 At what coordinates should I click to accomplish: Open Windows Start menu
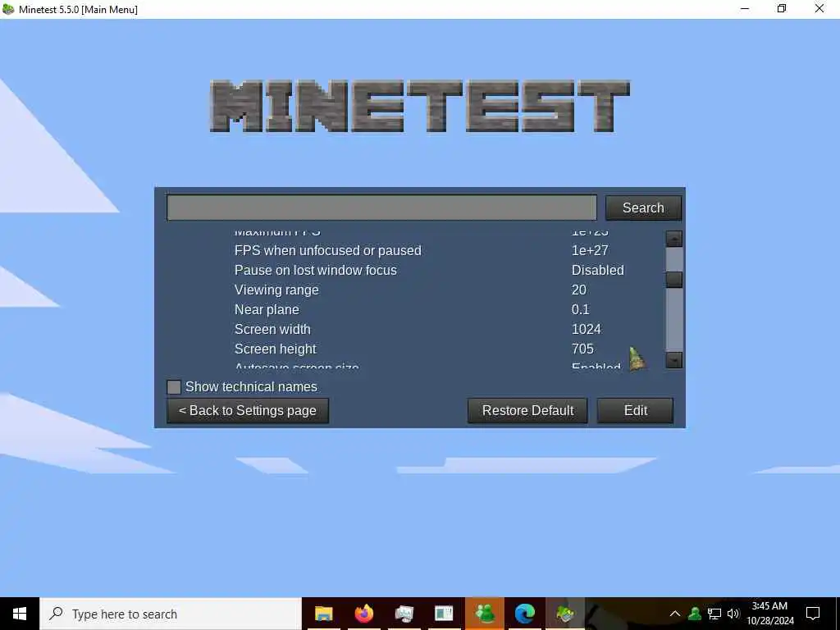coord(20,614)
